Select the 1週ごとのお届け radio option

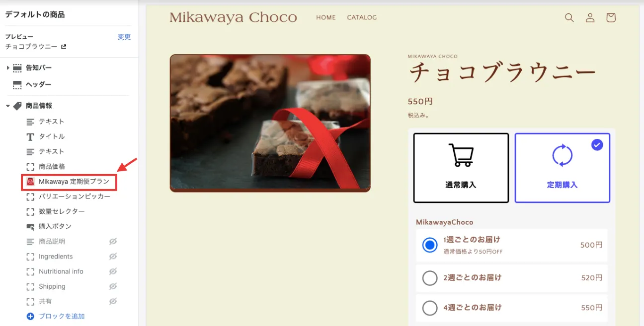click(430, 245)
